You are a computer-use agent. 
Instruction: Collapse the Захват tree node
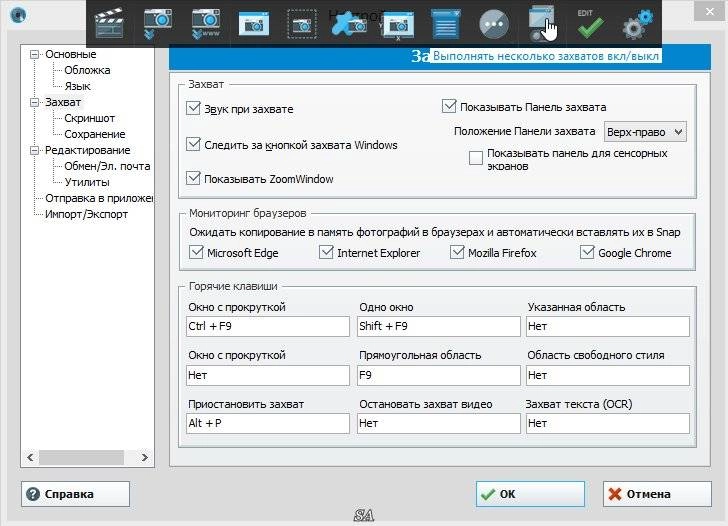pos(34,102)
